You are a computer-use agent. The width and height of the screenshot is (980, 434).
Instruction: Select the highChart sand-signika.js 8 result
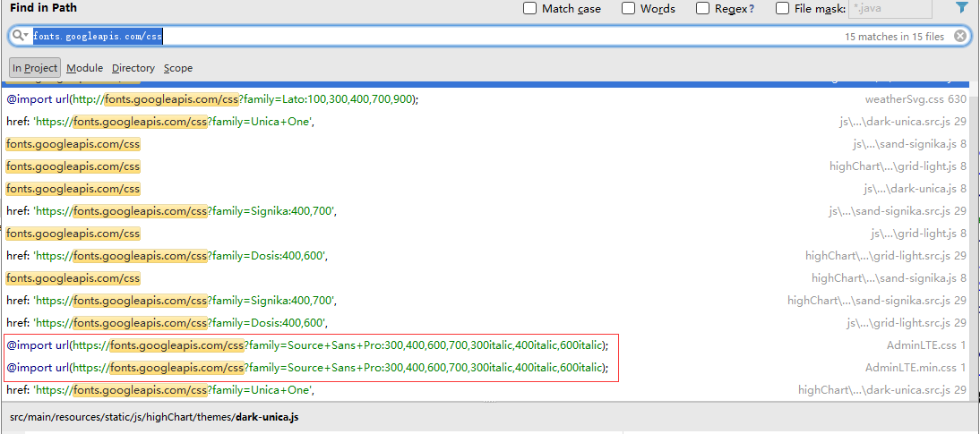point(486,278)
